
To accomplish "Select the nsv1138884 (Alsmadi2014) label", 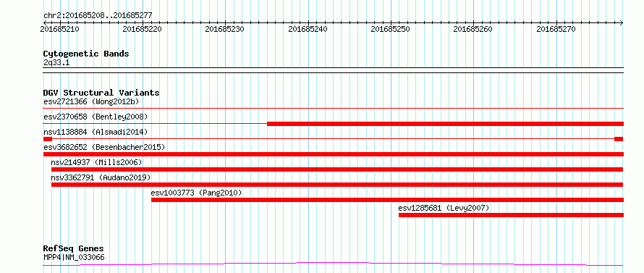I will 96,132.
